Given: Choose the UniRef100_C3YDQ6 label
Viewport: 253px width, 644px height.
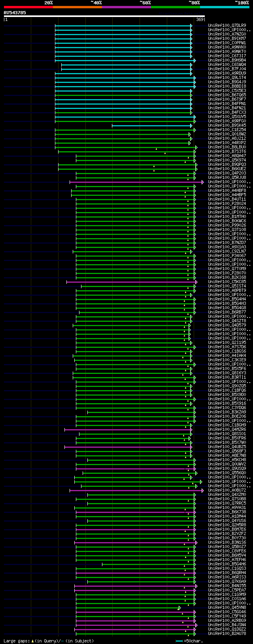Looking at the screenshot, I should (x=227, y=408).
